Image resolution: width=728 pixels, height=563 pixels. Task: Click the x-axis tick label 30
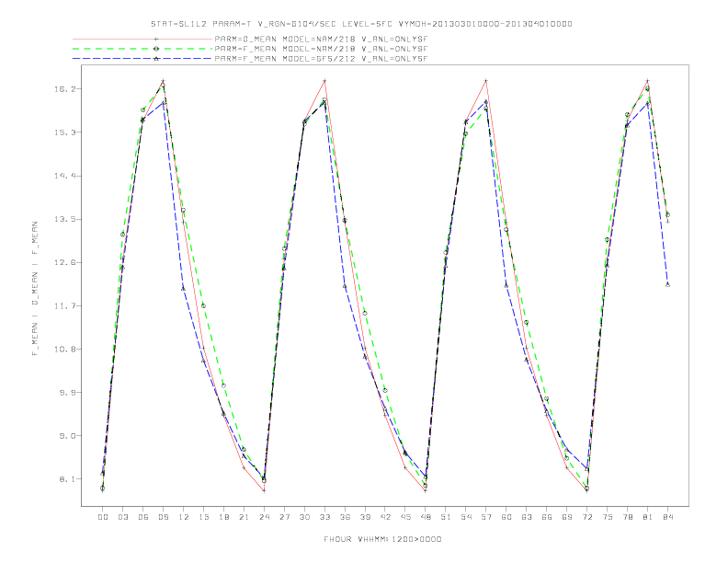click(x=304, y=517)
